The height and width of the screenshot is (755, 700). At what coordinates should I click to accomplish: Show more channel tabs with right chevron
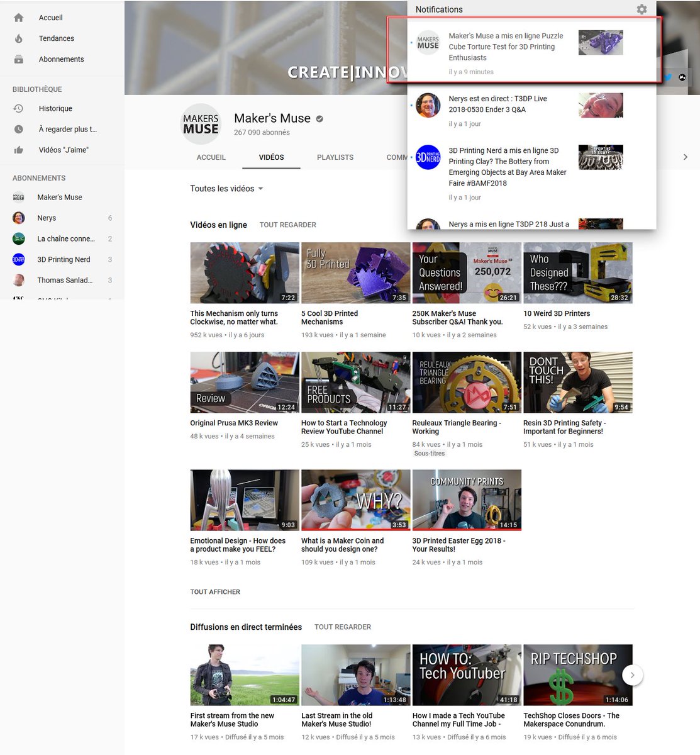pyautogui.click(x=686, y=157)
